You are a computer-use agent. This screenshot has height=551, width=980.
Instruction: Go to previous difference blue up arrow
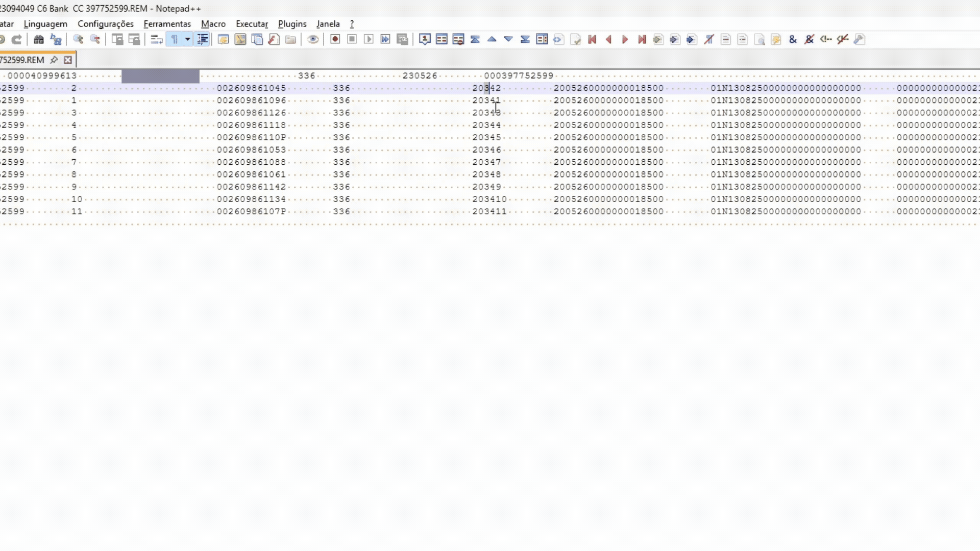(x=492, y=39)
